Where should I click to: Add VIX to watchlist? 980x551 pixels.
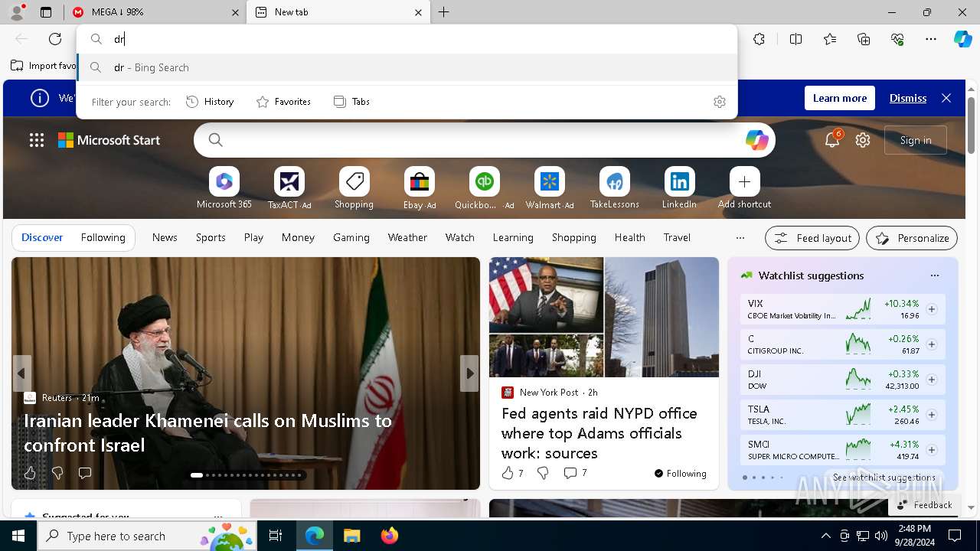(932, 309)
